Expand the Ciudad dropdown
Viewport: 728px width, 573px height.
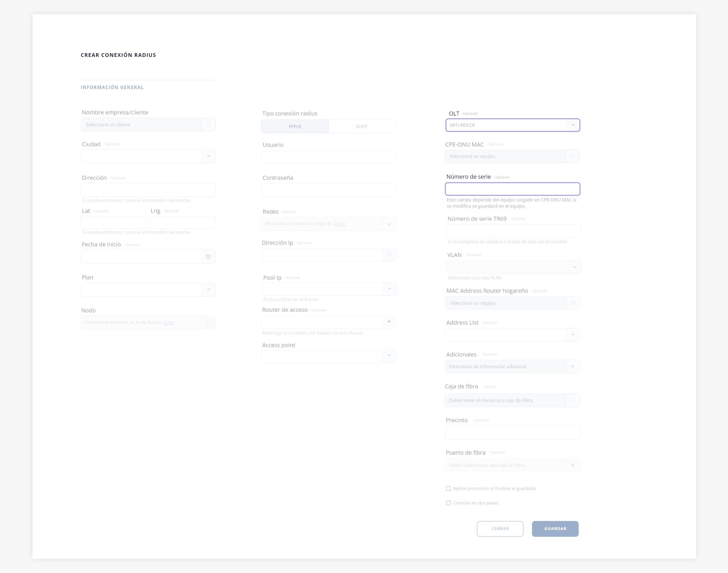(208, 156)
